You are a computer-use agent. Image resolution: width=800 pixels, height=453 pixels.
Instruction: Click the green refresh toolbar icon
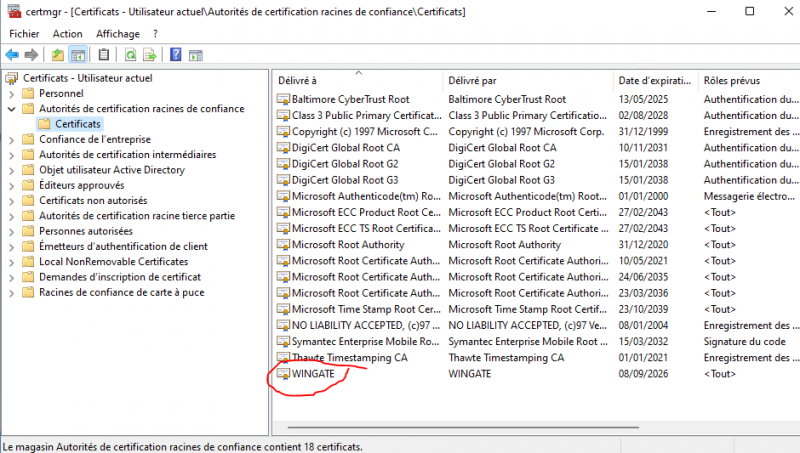coord(130,54)
